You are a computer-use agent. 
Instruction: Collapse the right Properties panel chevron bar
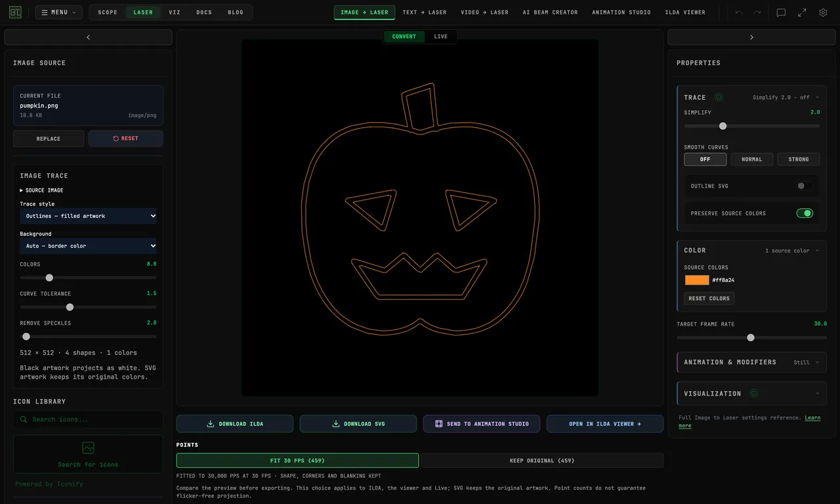(x=751, y=37)
